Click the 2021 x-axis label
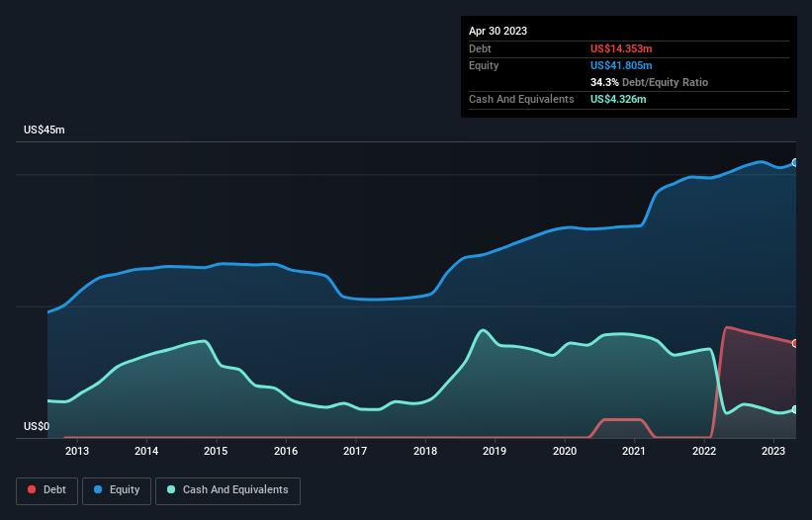 click(634, 451)
